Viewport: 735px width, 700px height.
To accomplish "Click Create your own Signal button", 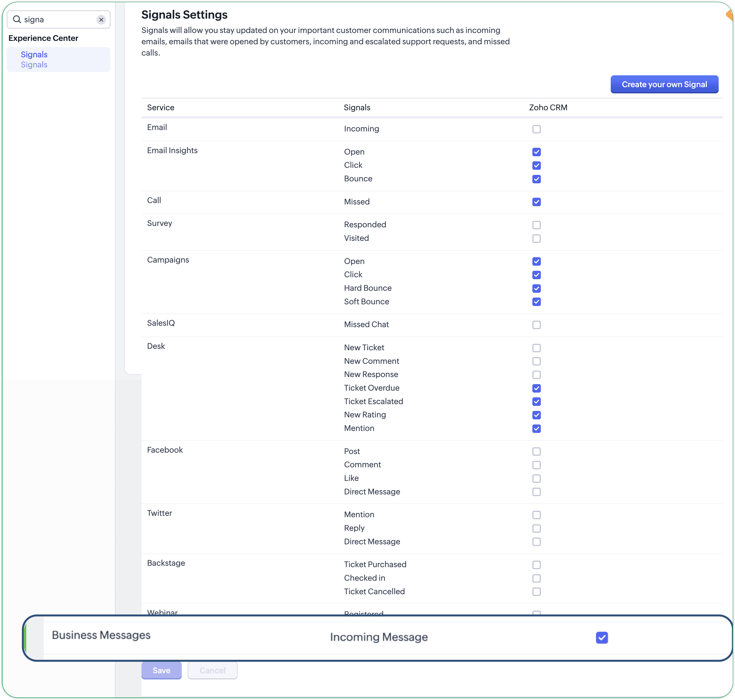I will click(664, 84).
